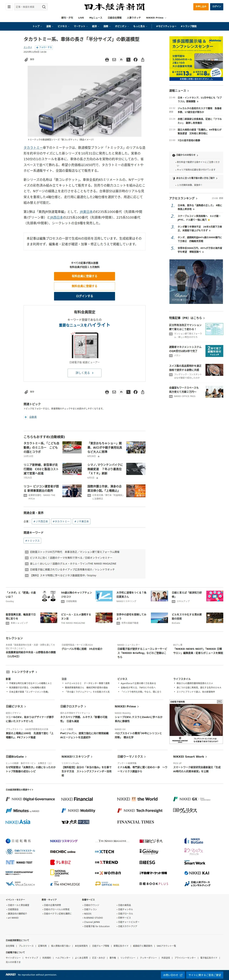229x980 pixels.
Task: Open the hamburger menu in the header
Action: [x=9, y=6]
